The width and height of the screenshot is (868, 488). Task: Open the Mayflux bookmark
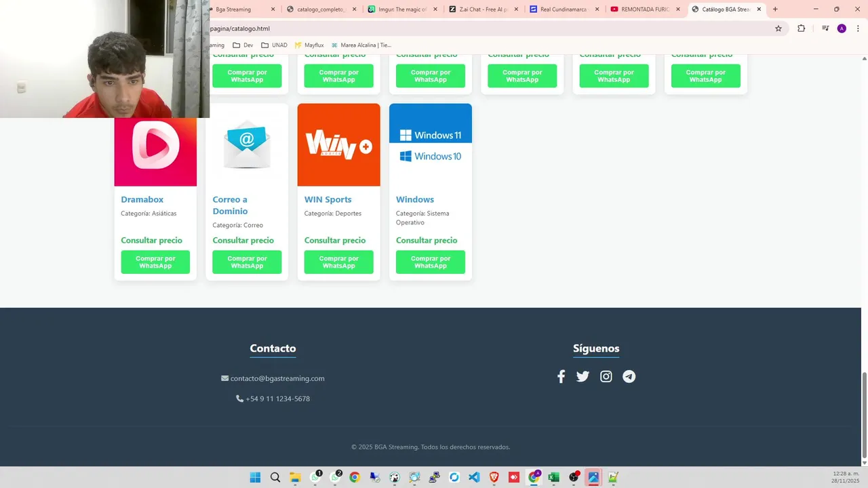click(x=309, y=45)
